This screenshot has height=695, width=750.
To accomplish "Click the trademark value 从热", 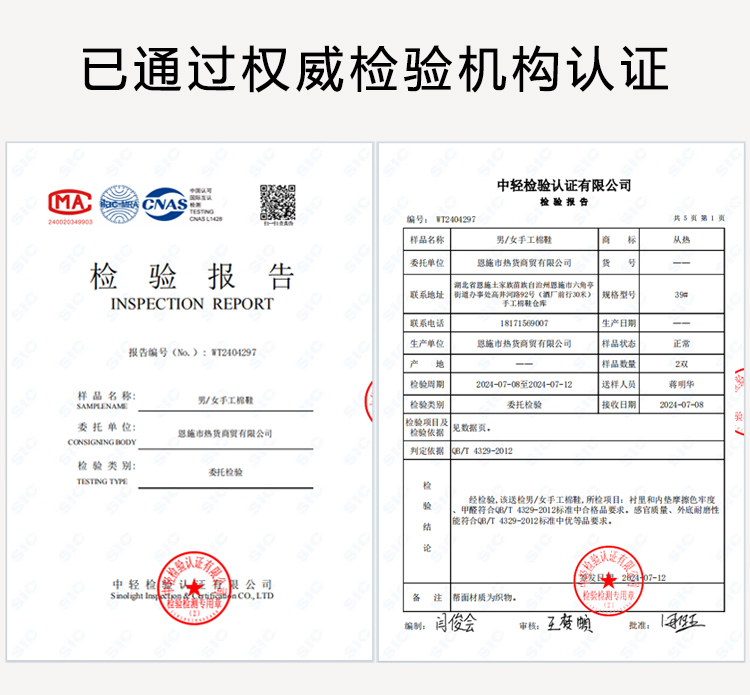I will tap(682, 240).
